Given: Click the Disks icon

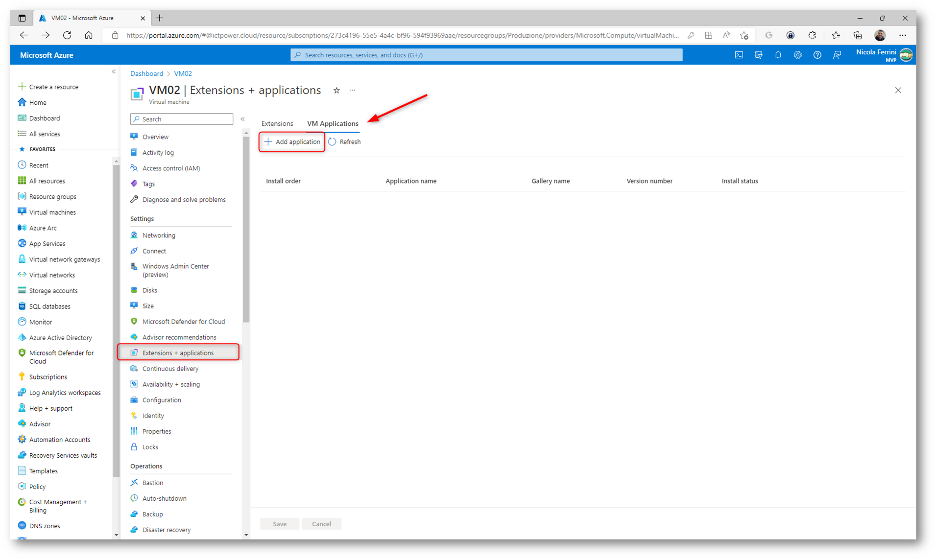Looking at the screenshot, I should point(134,290).
